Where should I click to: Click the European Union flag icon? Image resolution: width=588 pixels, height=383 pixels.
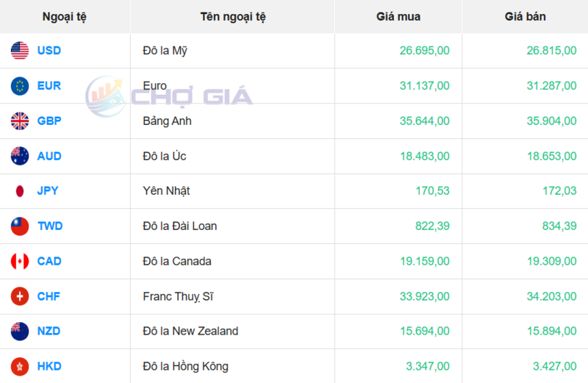click(x=20, y=86)
